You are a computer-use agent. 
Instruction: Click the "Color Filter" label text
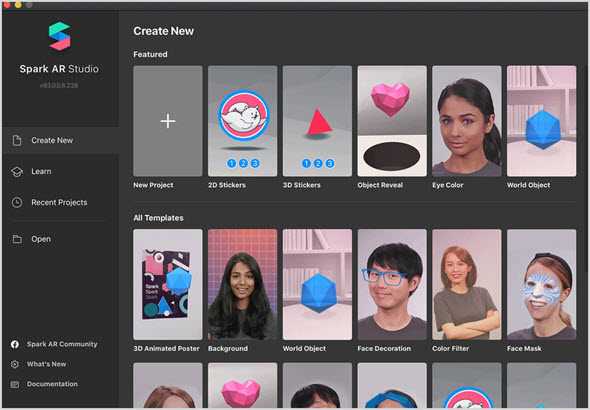coord(450,349)
